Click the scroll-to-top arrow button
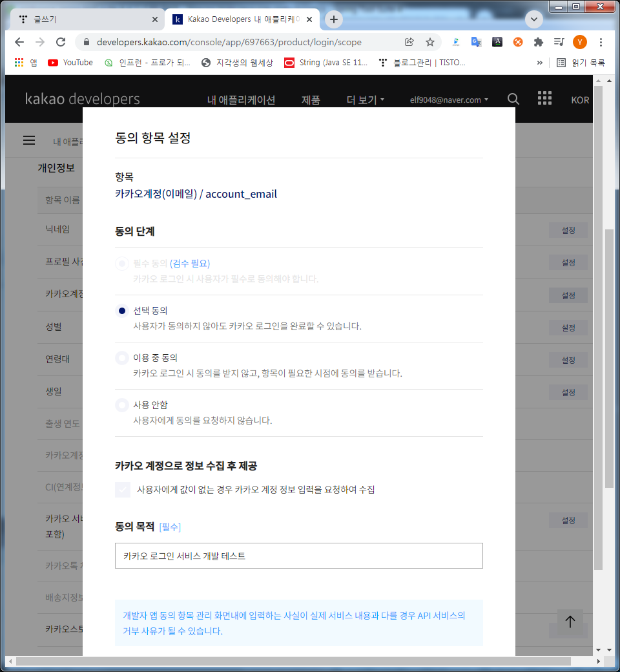The width and height of the screenshot is (620, 672). tap(570, 622)
